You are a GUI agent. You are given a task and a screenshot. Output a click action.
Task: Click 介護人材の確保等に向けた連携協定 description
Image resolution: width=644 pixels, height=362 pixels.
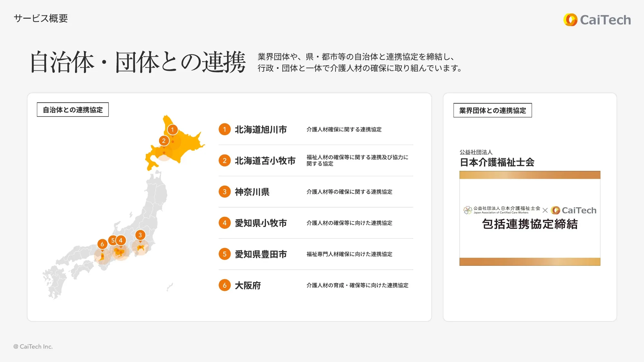click(349, 223)
